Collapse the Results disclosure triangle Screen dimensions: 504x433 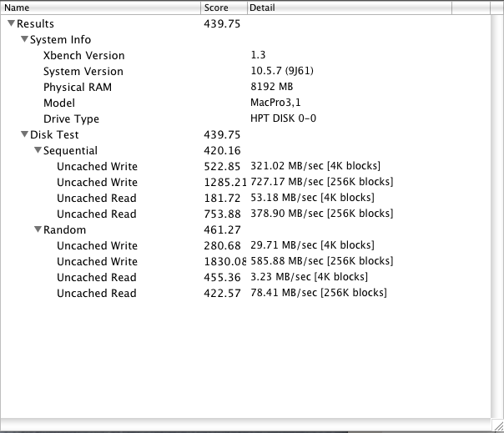11,23
